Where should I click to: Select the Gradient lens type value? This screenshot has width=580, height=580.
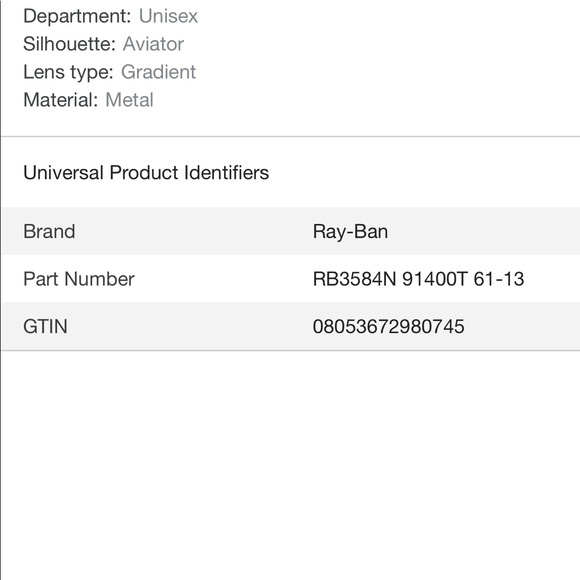158,72
